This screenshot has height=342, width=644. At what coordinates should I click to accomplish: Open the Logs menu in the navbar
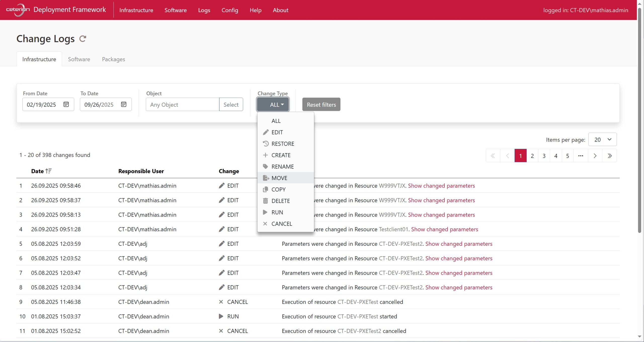[204, 10]
